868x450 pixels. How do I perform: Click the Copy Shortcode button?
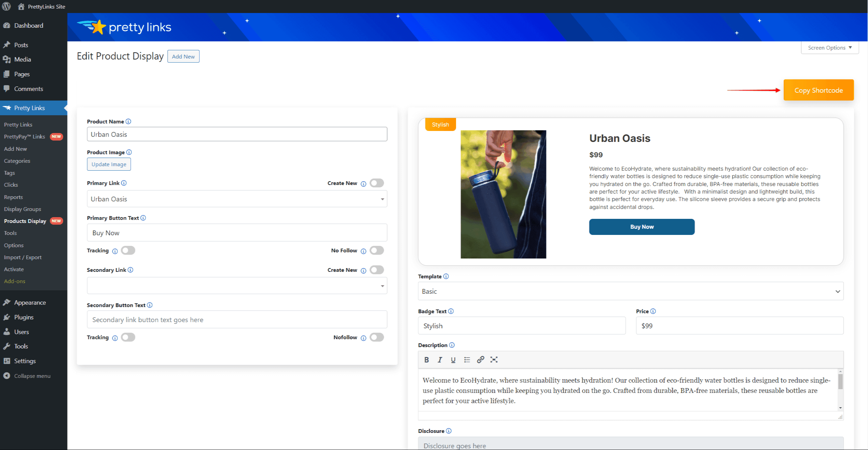click(x=818, y=90)
